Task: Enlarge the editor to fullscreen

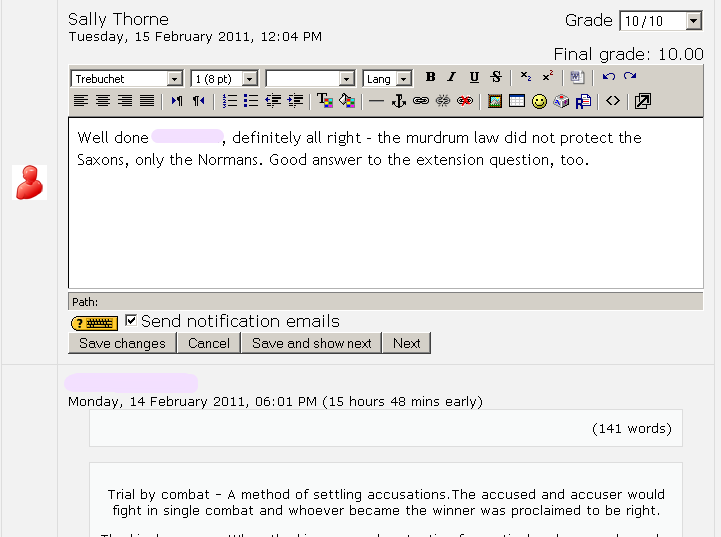Action: [642, 101]
